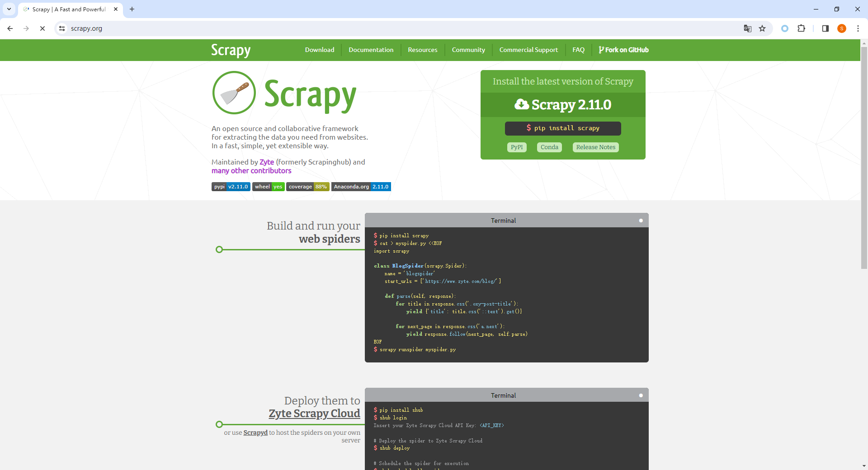Click the Conda button
The width and height of the screenshot is (868, 470).
(x=549, y=147)
